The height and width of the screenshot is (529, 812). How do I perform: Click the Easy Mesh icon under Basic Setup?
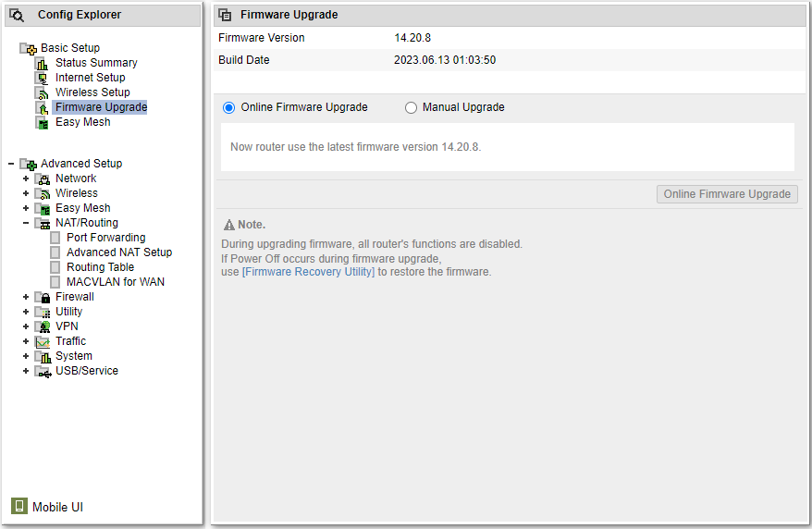[x=42, y=123]
